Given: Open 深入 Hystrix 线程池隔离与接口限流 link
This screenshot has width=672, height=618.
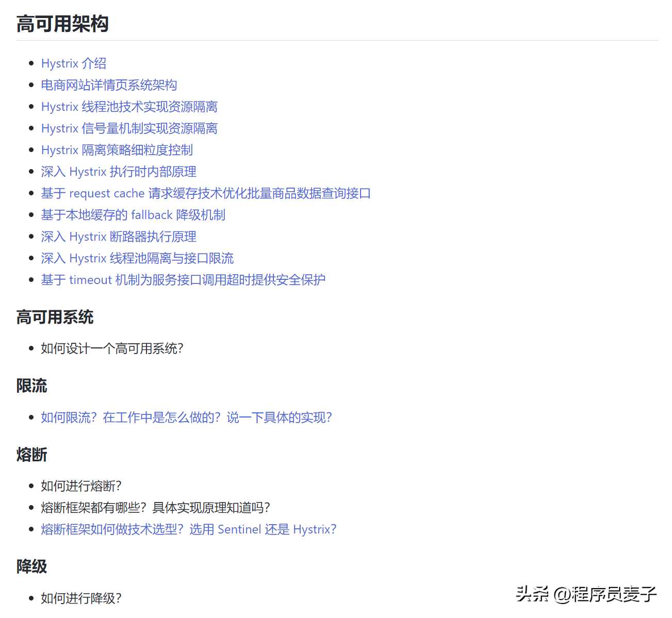Looking at the screenshot, I should point(137,258).
